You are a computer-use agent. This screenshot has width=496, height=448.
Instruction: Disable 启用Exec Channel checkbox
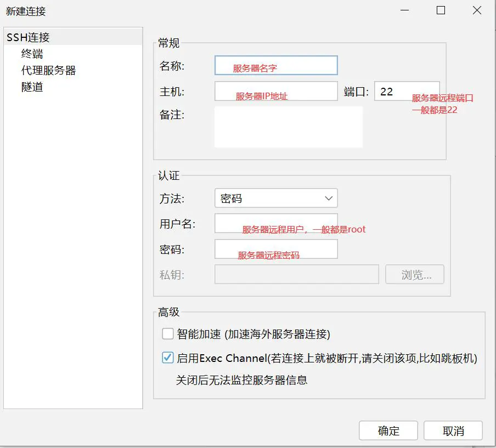pos(168,358)
